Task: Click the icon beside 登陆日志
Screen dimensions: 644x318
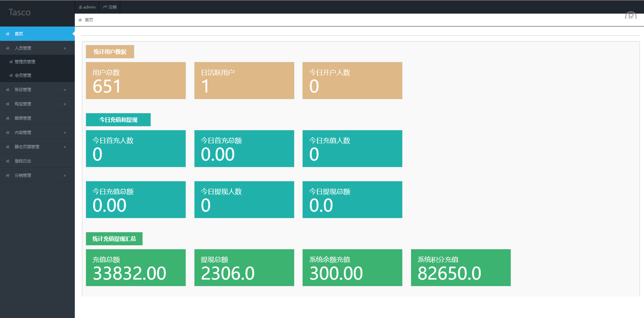Action: [7, 161]
